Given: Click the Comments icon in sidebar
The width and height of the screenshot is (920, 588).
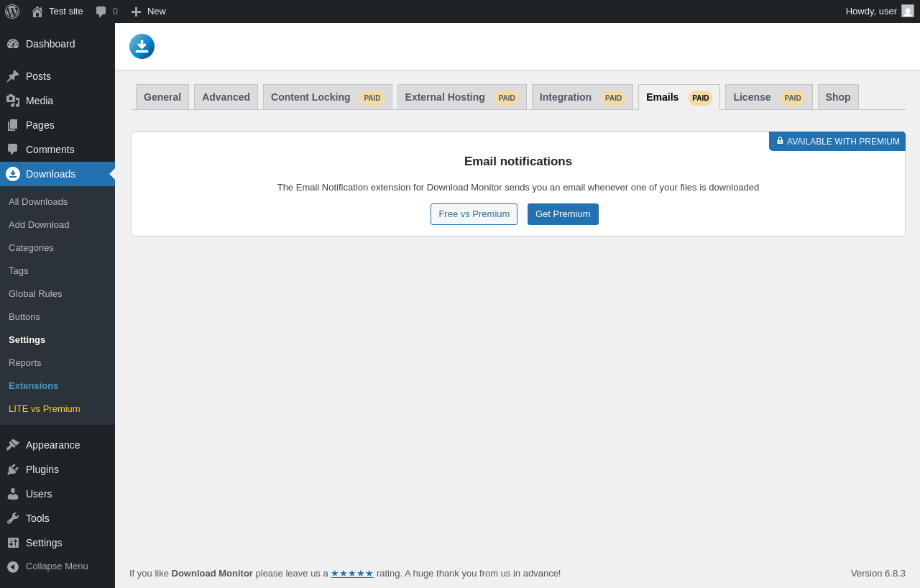Looking at the screenshot, I should (x=13, y=150).
